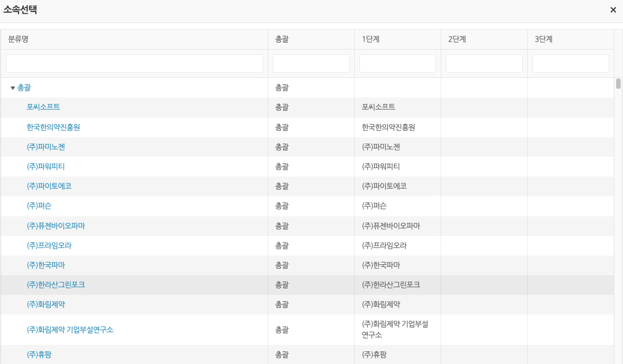The image size is (623, 364).
Task: Select (주)한라산그린포크 row link
Action: tap(55, 285)
